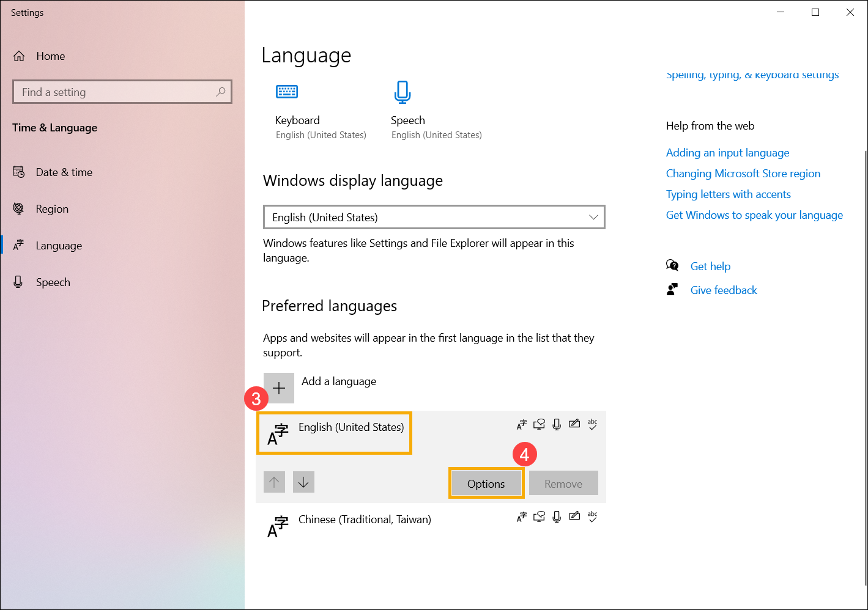Image resolution: width=868 pixels, height=610 pixels.
Task: Click the Give feedback link
Action: coord(724,290)
